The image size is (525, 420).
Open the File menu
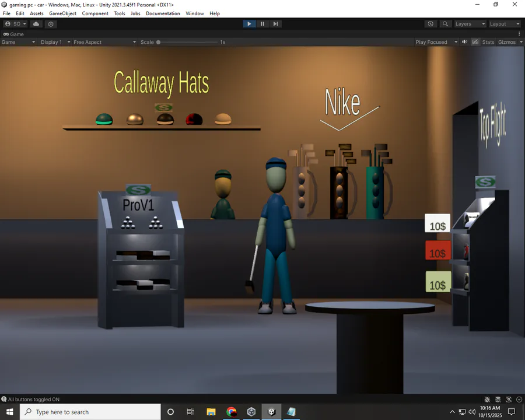coord(6,13)
